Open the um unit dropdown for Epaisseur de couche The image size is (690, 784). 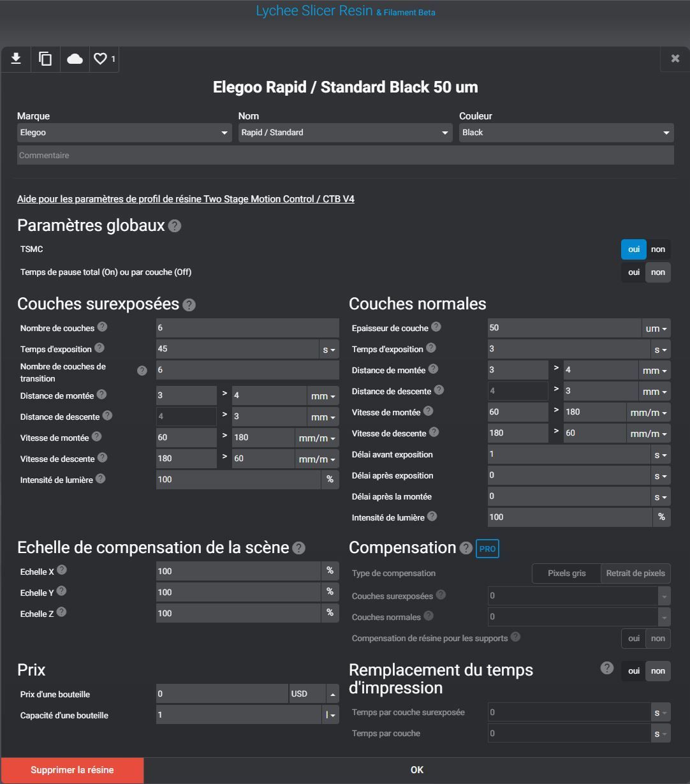click(x=656, y=329)
